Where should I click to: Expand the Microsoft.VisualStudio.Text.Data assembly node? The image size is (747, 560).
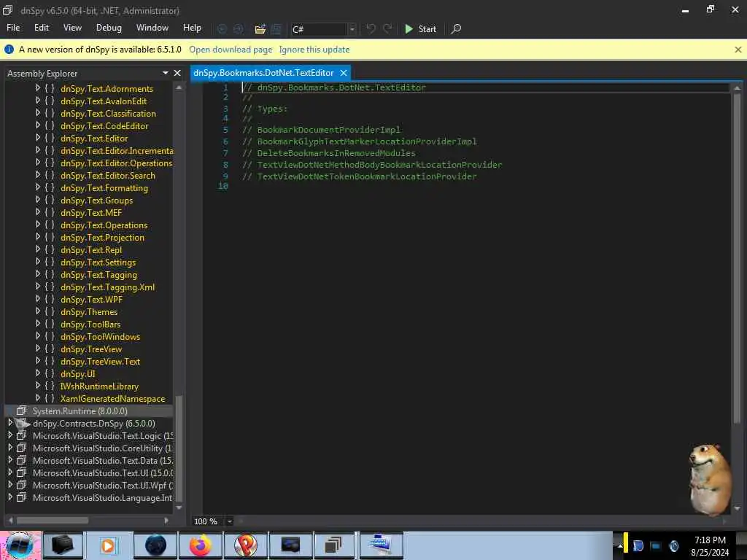[10, 459]
